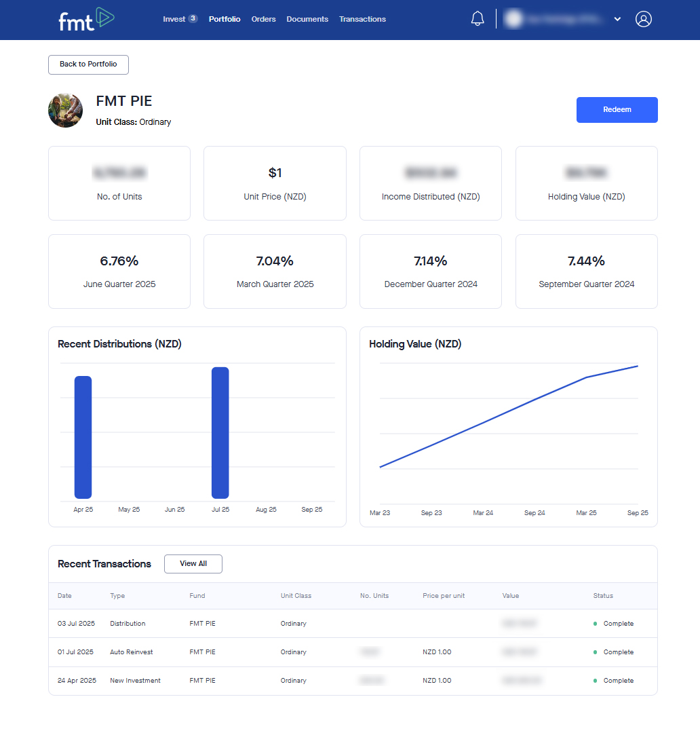Open the user profile icon
The width and height of the screenshot is (700, 735).
[643, 19]
